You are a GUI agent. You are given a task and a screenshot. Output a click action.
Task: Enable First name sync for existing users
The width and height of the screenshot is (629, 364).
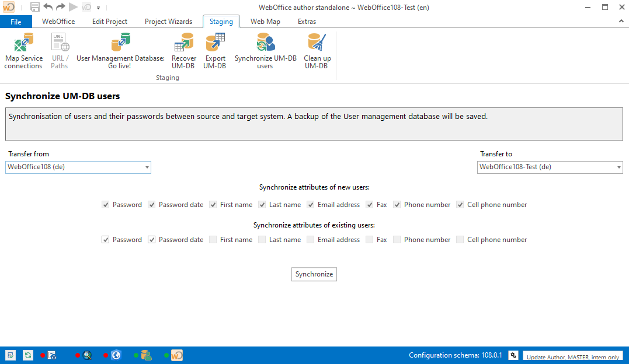(213, 239)
